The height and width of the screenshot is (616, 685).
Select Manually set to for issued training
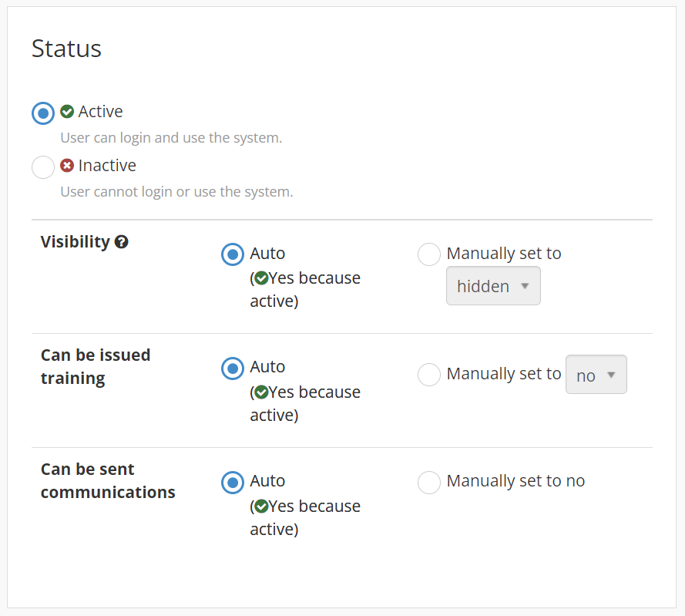click(x=429, y=375)
